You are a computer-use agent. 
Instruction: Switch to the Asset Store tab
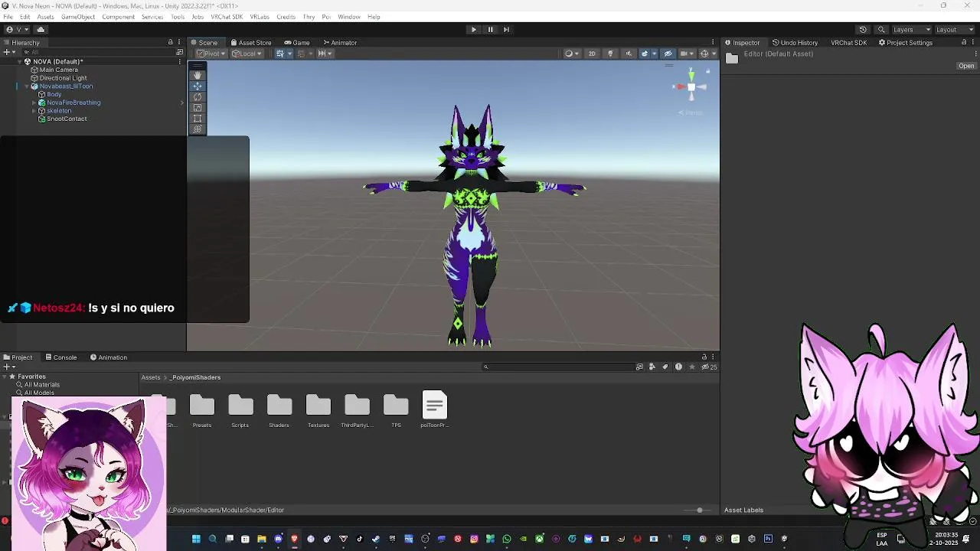point(252,43)
